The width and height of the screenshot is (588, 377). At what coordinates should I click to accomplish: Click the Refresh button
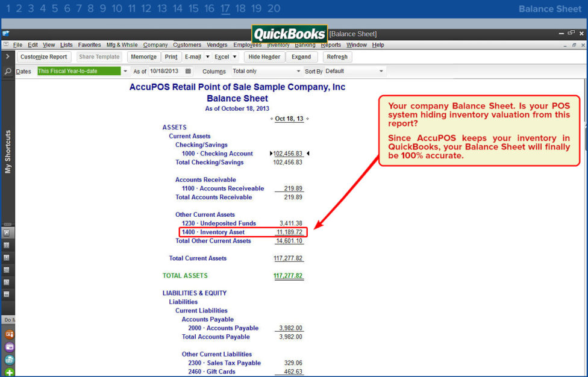coord(337,57)
